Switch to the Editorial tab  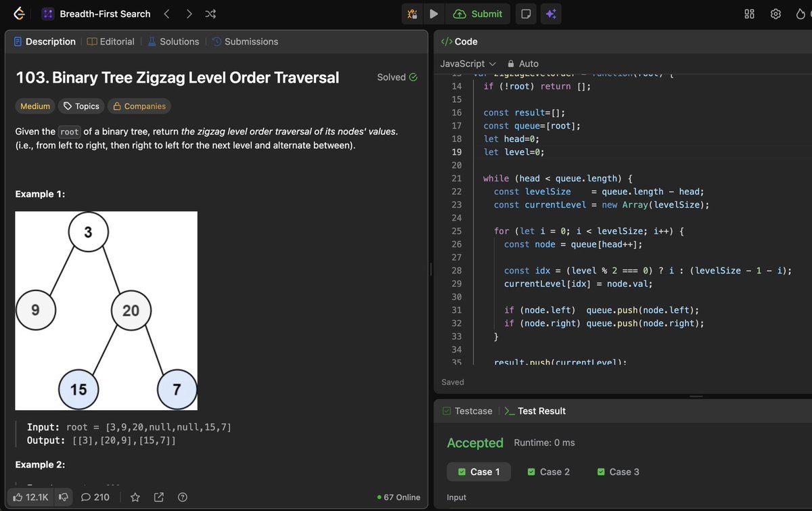point(111,41)
